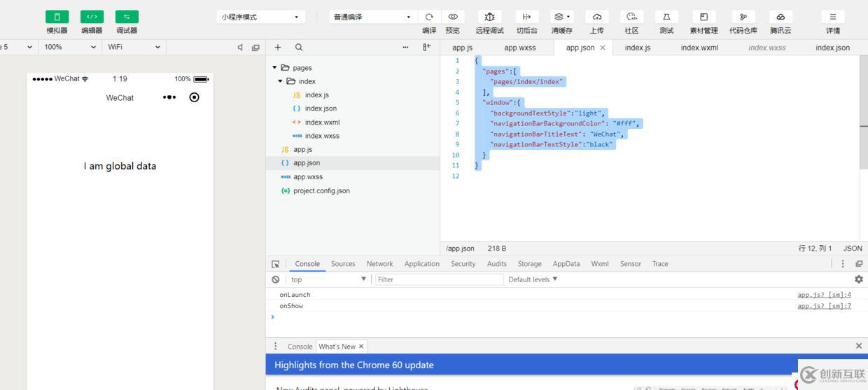Open project.config.json in file tree
Image resolution: width=868 pixels, height=390 pixels.
point(321,190)
